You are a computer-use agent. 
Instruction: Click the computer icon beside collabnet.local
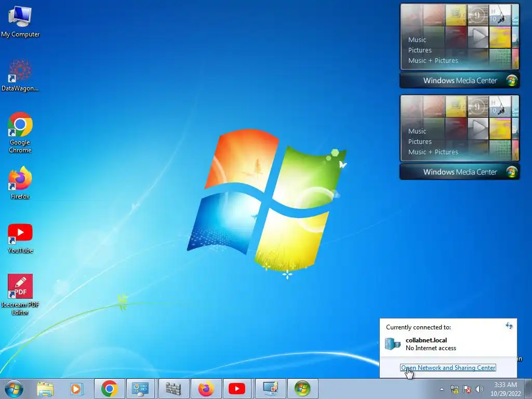[393, 344]
